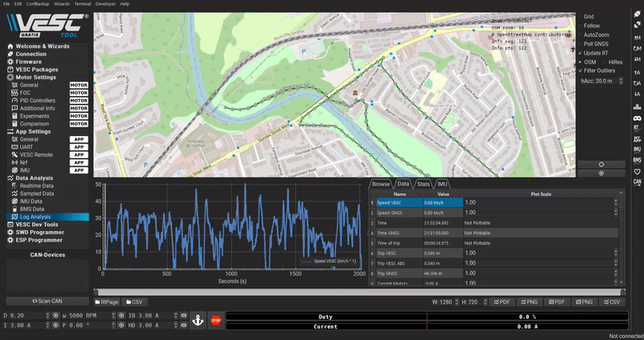Adjust the hAcc 20.0 m spinner arrows
The width and height of the screenshot is (644, 340).
coord(621,81)
